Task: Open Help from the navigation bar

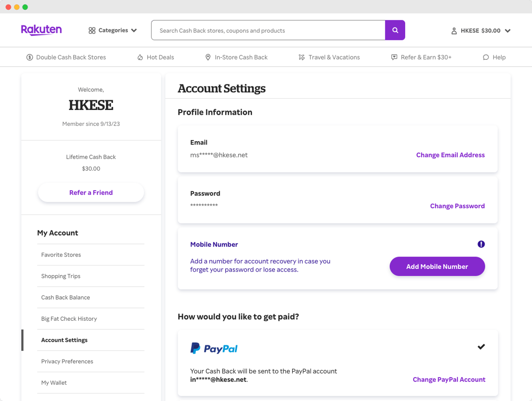Action: pyautogui.click(x=494, y=57)
